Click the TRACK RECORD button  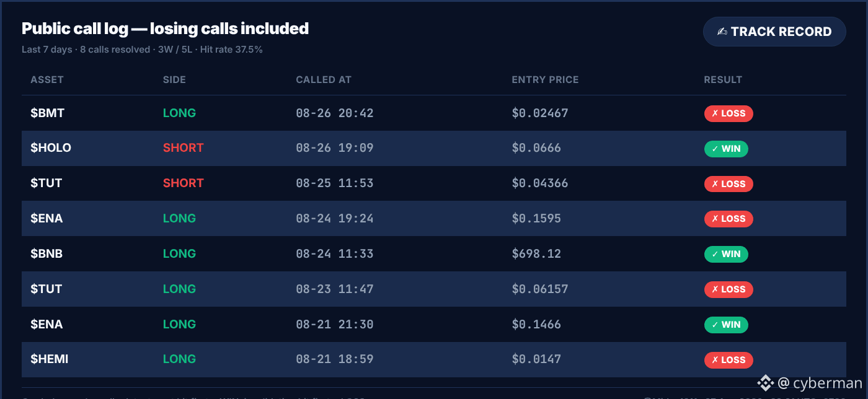[x=774, y=32]
